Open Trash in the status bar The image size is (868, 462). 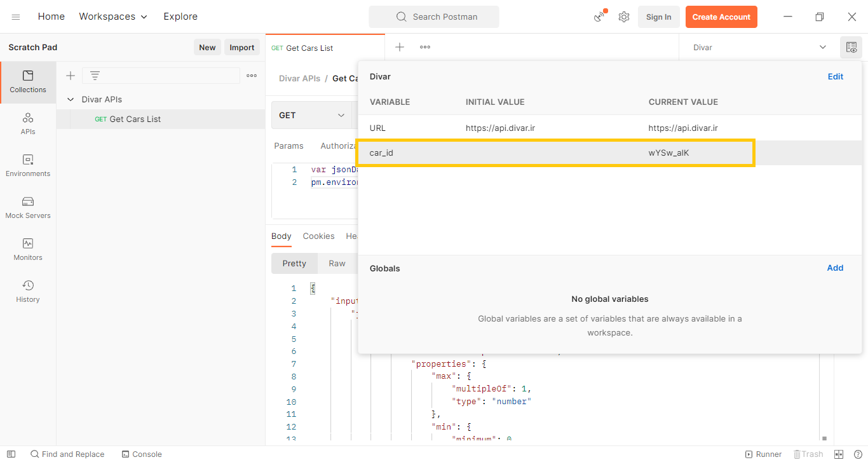point(808,454)
